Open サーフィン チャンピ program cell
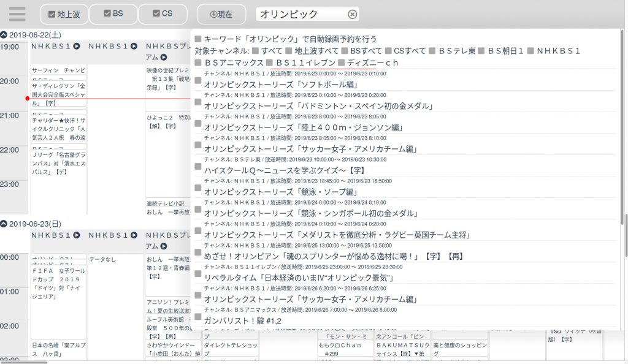Screen dimensions: 628x364 point(58,70)
